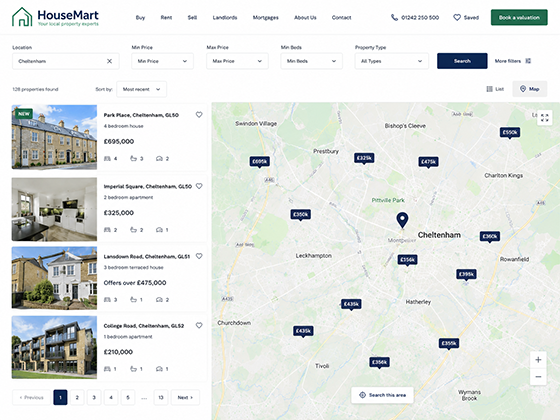Select the £395k map price marker
Screen dimensions: 560x420
466,275
